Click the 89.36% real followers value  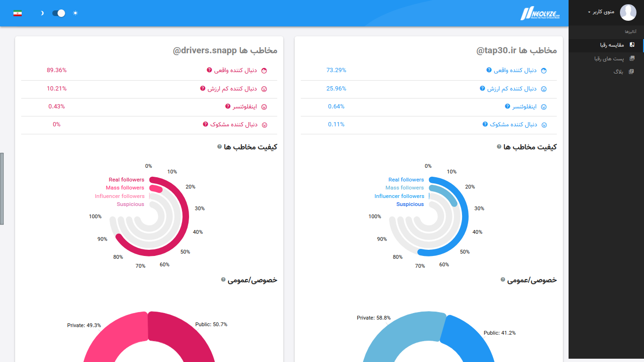[x=57, y=70]
